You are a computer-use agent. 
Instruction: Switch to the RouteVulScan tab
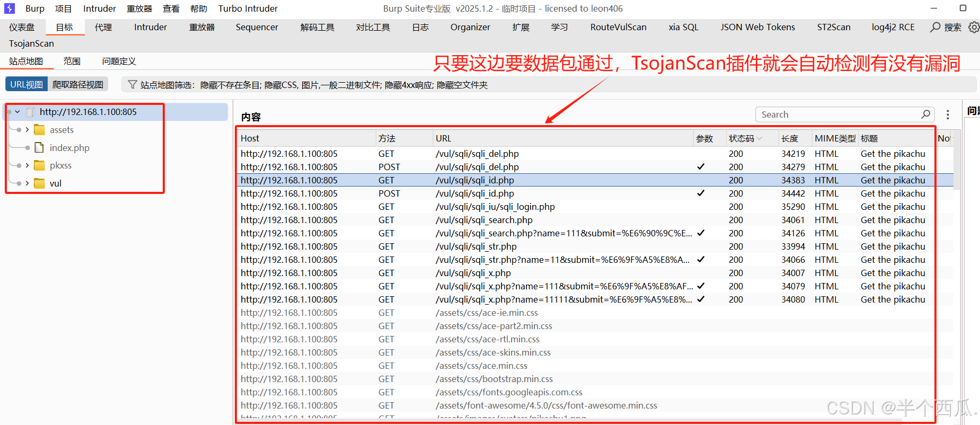[x=619, y=27]
